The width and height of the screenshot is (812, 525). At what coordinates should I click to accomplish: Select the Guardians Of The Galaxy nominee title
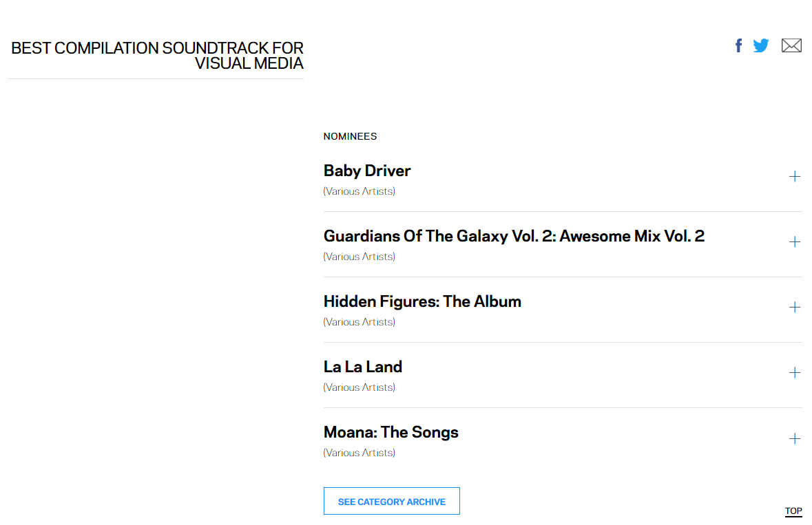[x=514, y=236]
